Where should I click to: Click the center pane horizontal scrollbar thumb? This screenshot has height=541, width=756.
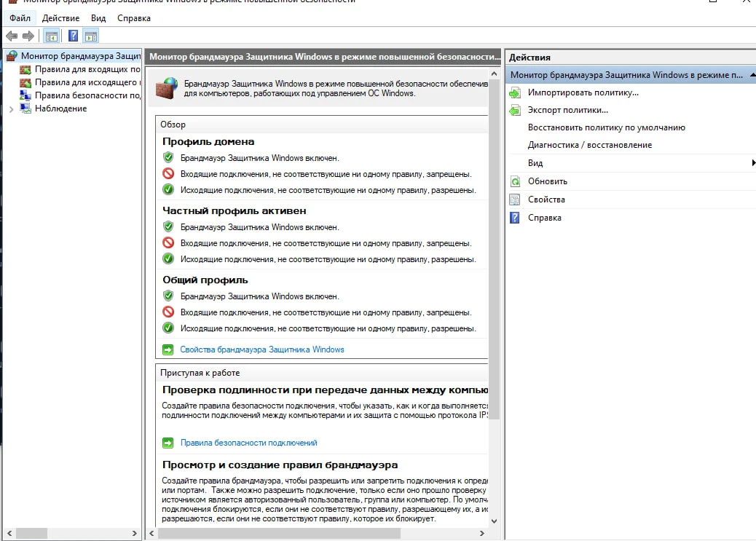tap(279, 533)
